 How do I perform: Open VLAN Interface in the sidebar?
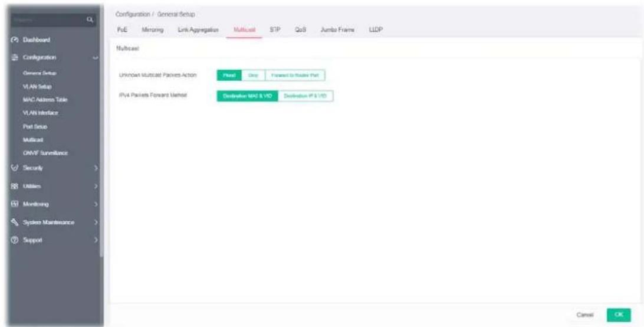(40, 113)
